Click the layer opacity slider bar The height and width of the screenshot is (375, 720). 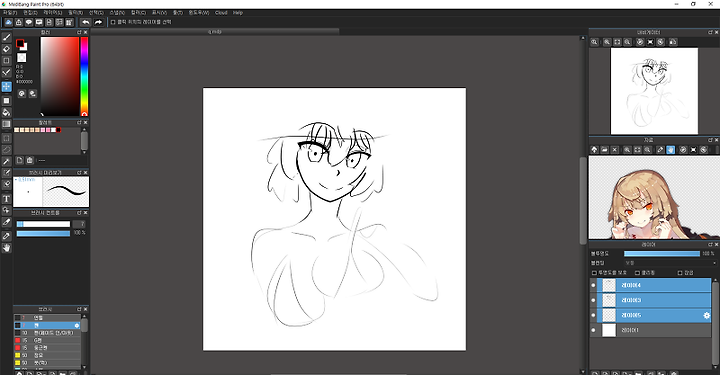[662, 253]
